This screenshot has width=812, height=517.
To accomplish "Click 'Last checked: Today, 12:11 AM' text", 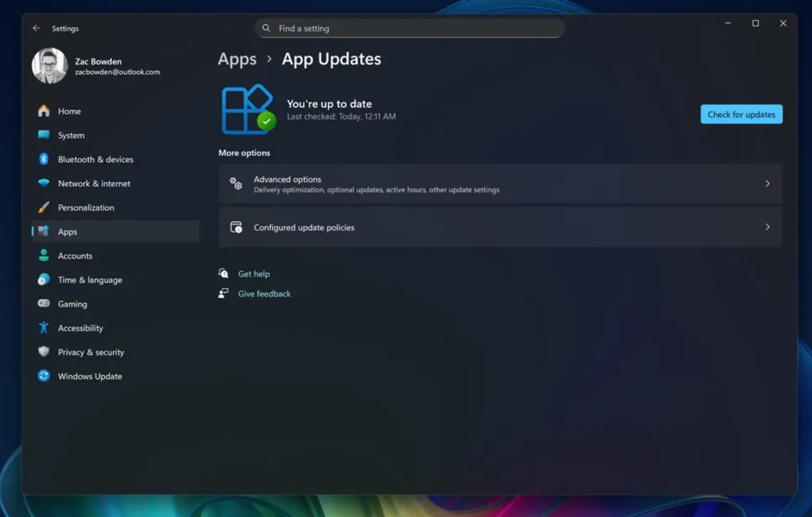I will coord(341,117).
